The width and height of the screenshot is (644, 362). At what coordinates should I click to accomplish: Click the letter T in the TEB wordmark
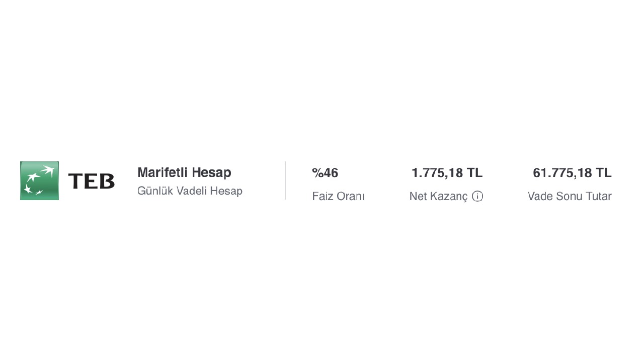point(75,181)
